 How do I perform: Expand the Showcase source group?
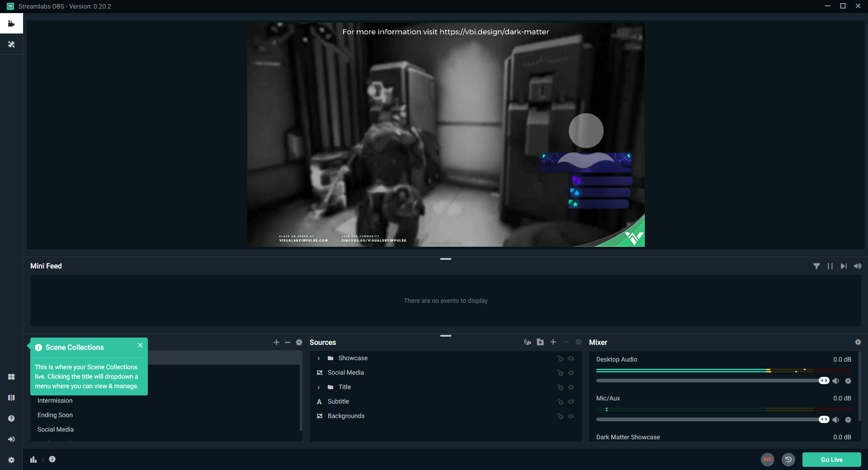[x=318, y=358]
